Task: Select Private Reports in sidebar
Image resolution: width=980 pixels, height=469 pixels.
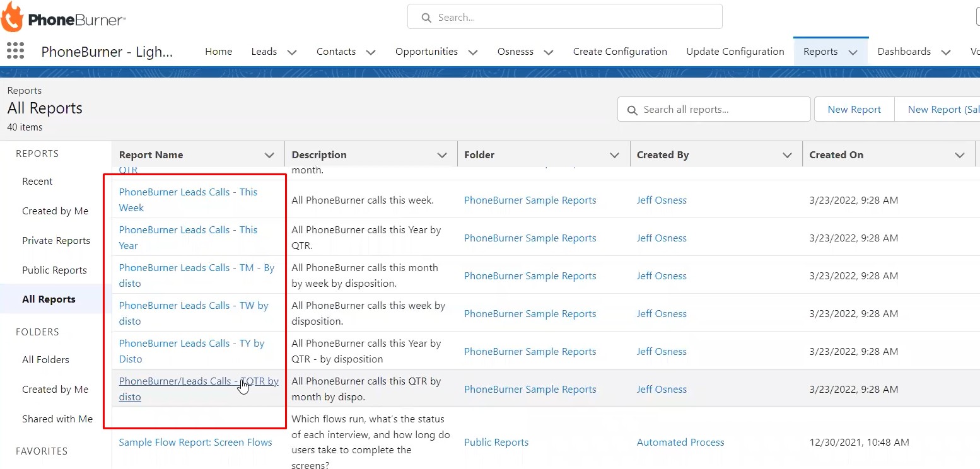Action: [x=56, y=241]
